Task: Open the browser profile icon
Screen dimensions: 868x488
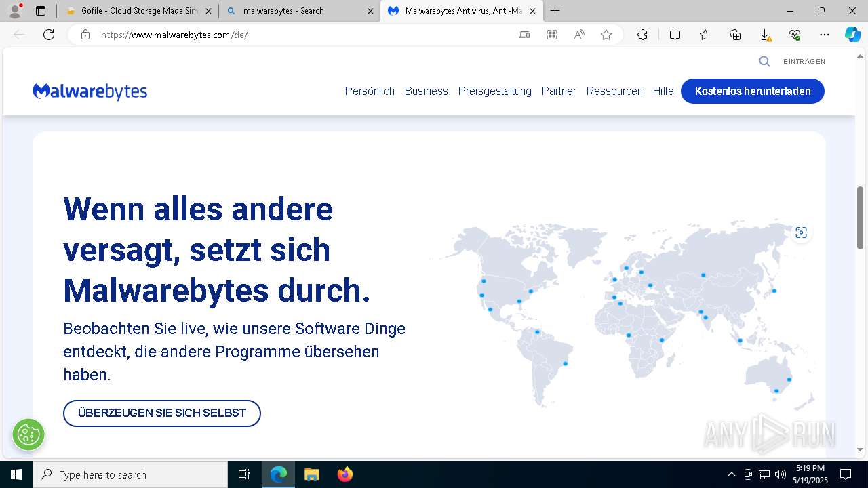Action: [14, 11]
